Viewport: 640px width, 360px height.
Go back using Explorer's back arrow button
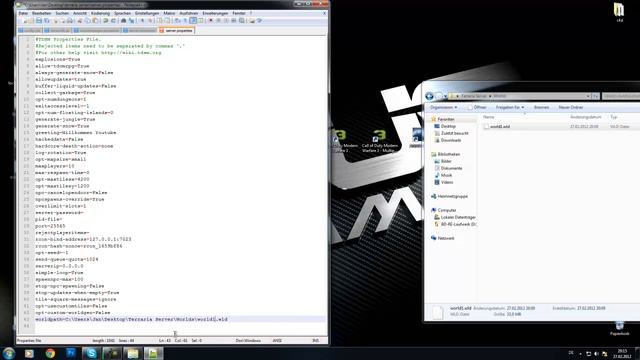pyautogui.click(x=429, y=96)
